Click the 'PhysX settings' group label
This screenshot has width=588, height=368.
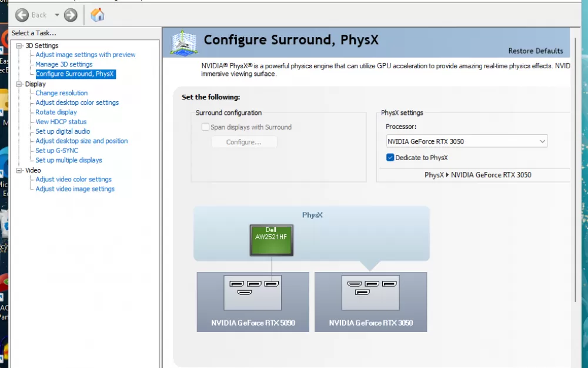tap(402, 112)
